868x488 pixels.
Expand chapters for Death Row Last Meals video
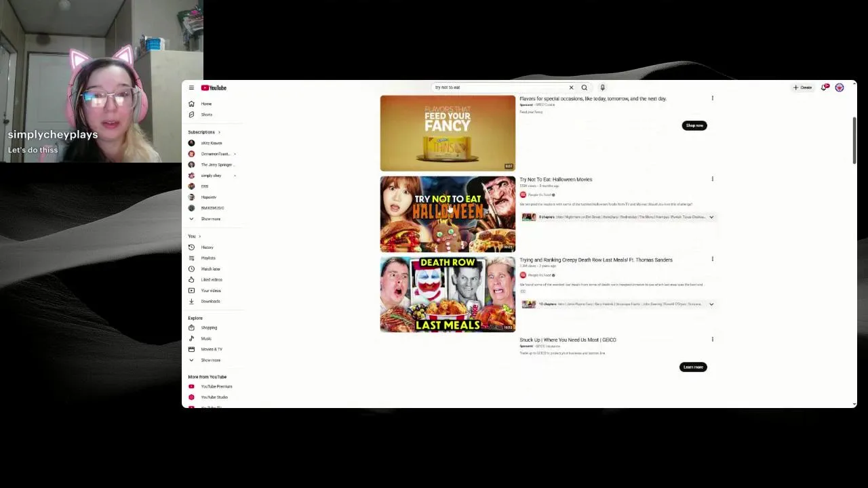click(x=711, y=304)
